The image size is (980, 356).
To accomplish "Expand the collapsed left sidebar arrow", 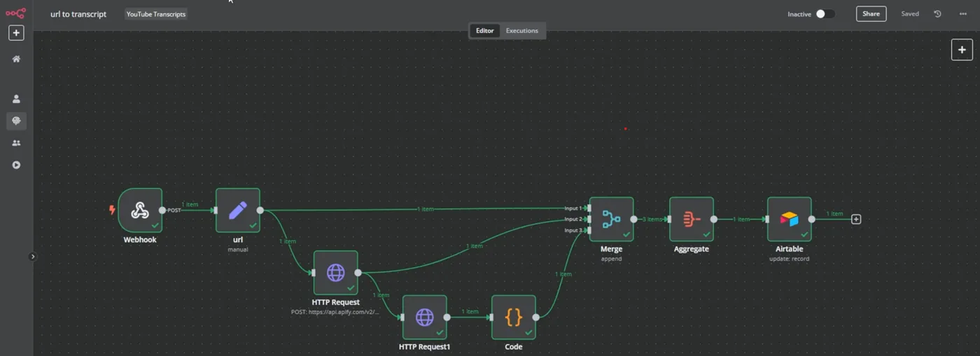I will pyautogui.click(x=32, y=256).
